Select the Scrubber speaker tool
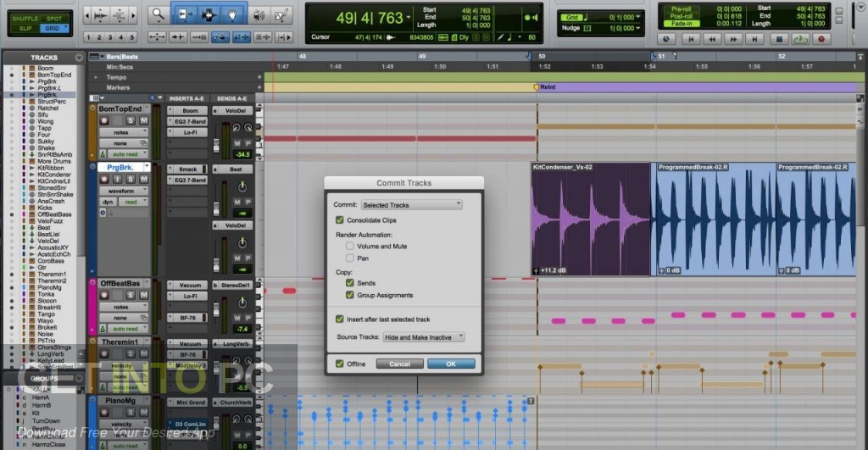The image size is (868, 450). (259, 15)
